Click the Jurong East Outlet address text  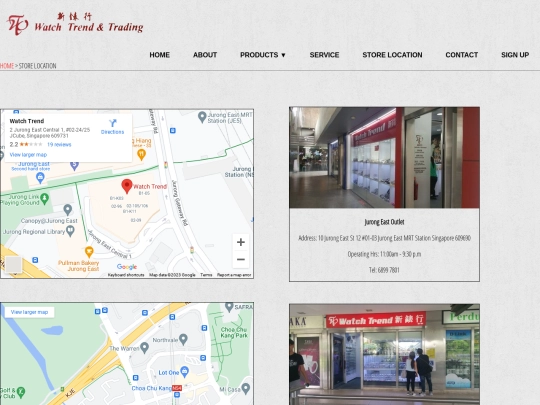384,238
